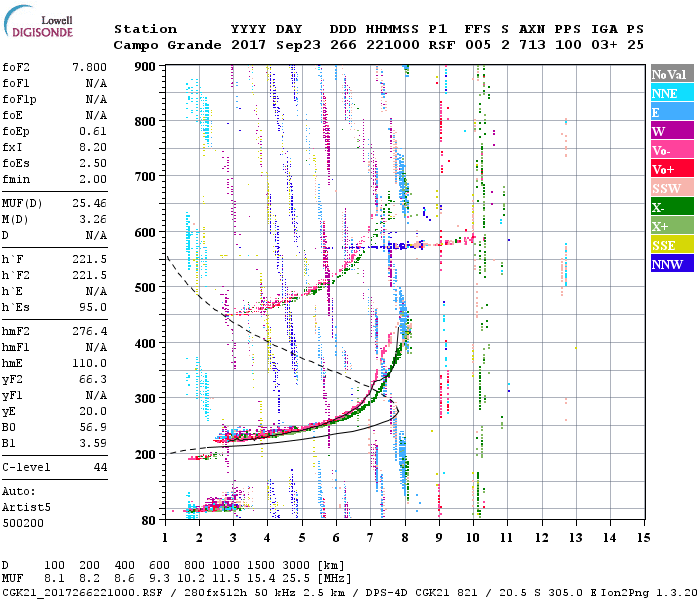The image size is (700, 600).
Task: Click the hmF2 value 276.4
Action: [x=89, y=331]
